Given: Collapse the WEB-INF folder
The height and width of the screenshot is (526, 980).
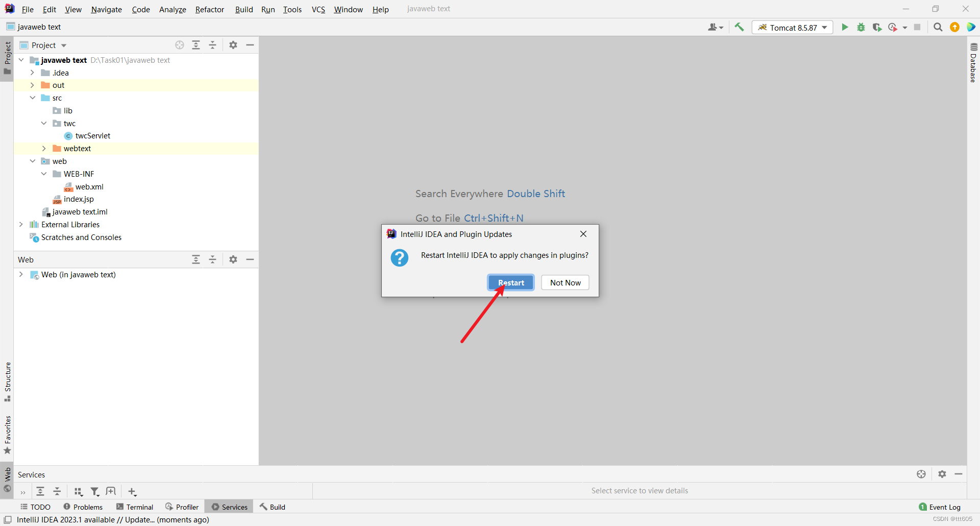Looking at the screenshot, I should click(x=44, y=174).
